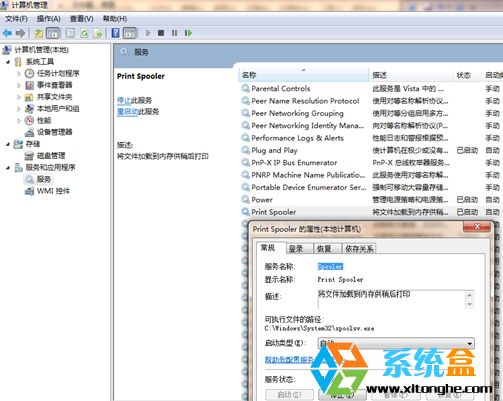The width and height of the screenshot is (503, 401).
Task: Switch to the 登录 tab
Action: (x=296, y=249)
